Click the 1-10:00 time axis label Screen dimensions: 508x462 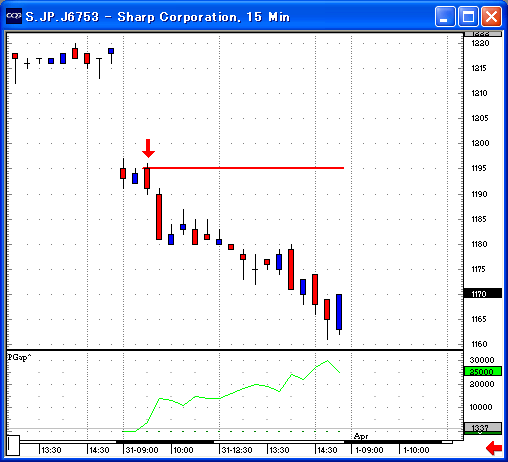click(416, 450)
